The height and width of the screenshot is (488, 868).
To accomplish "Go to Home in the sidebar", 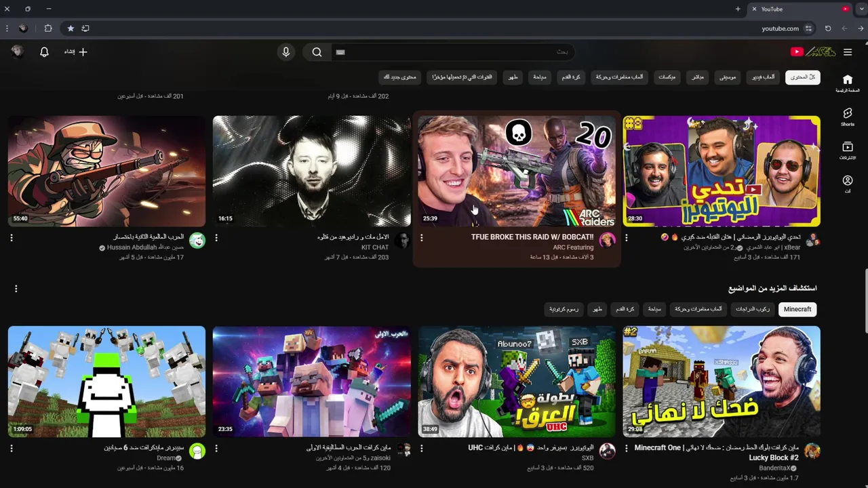I will [x=847, y=83].
